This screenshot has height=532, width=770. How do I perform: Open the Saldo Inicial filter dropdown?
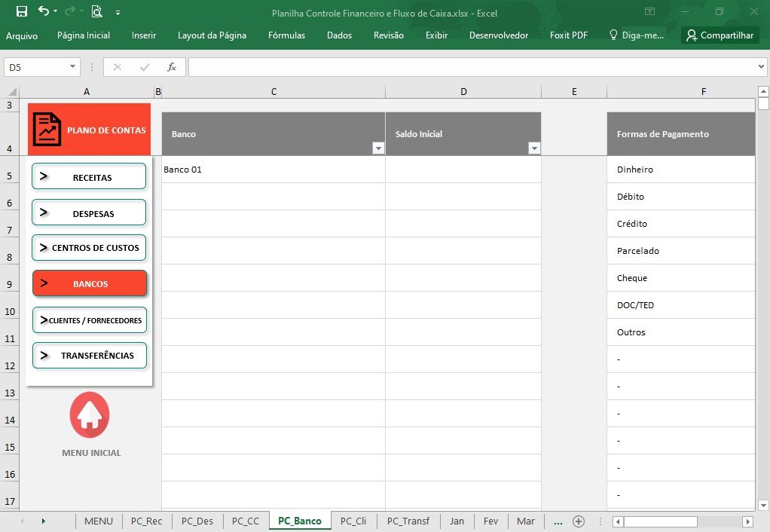534,148
